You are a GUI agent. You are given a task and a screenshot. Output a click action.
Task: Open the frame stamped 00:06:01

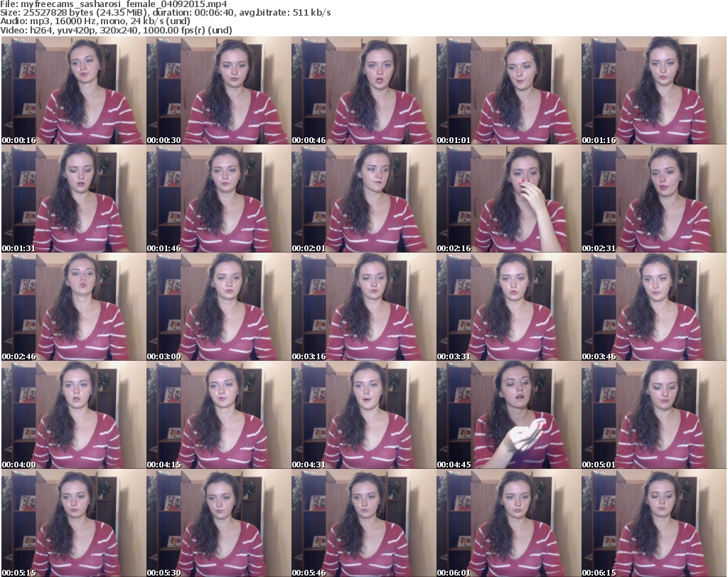(x=508, y=524)
